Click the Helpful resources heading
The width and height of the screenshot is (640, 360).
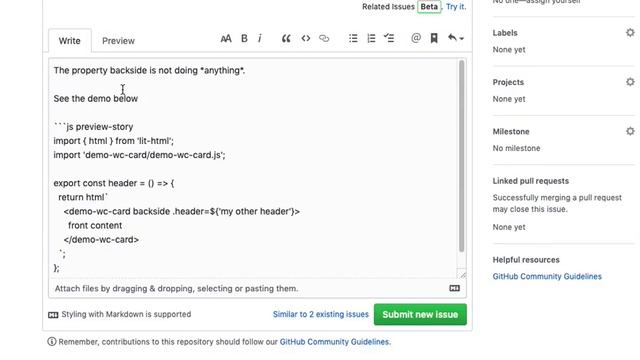click(x=526, y=260)
